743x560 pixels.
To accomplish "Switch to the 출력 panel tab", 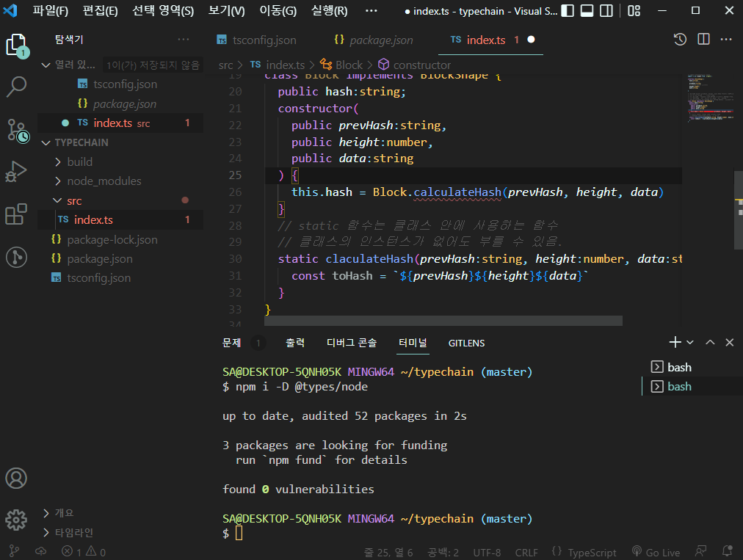I will tap(295, 343).
